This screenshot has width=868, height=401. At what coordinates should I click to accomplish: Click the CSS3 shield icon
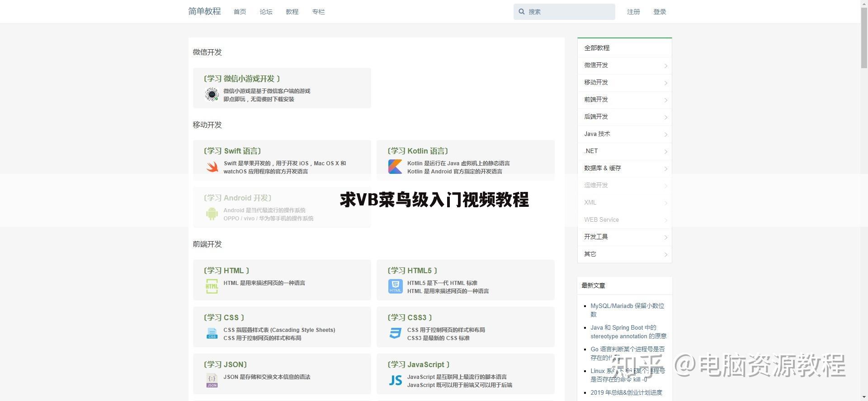(395, 333)
